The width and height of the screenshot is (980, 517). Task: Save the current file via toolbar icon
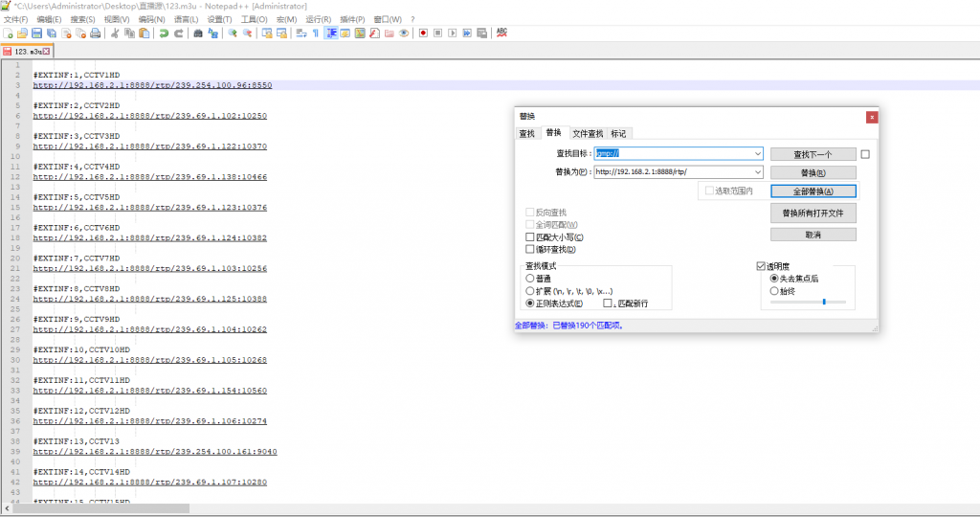pos(37,34)
